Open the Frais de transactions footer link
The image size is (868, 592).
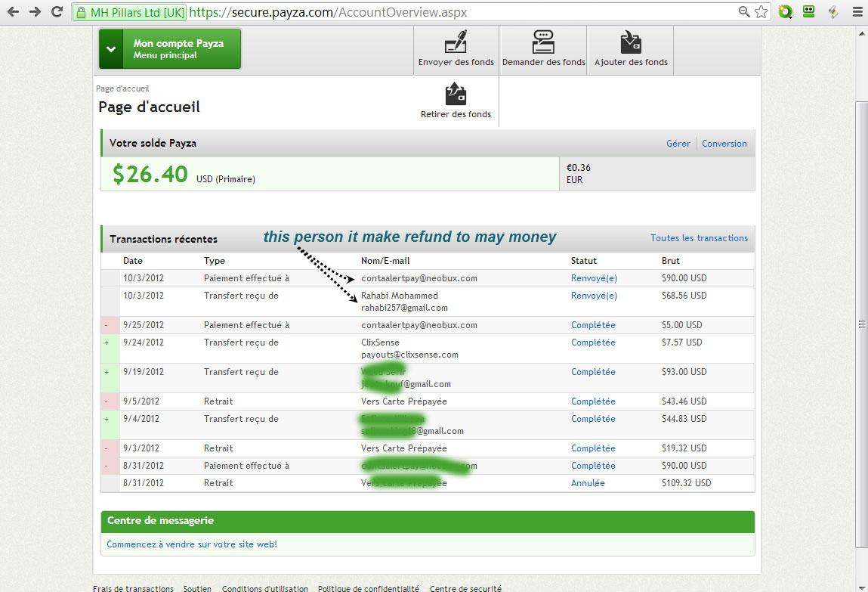tap(133, 589)
